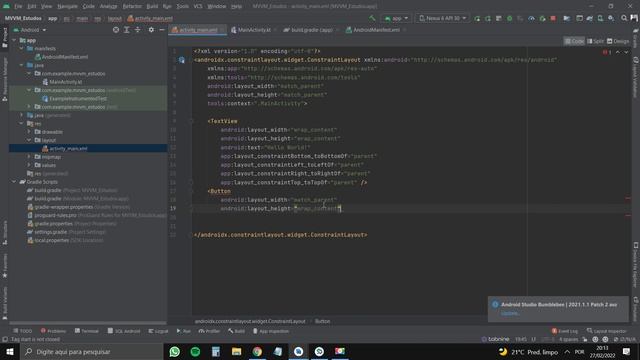This screenshot has width=640, height=360.
Task: Open the app run configuration dropdown
Action: (396, 18)
